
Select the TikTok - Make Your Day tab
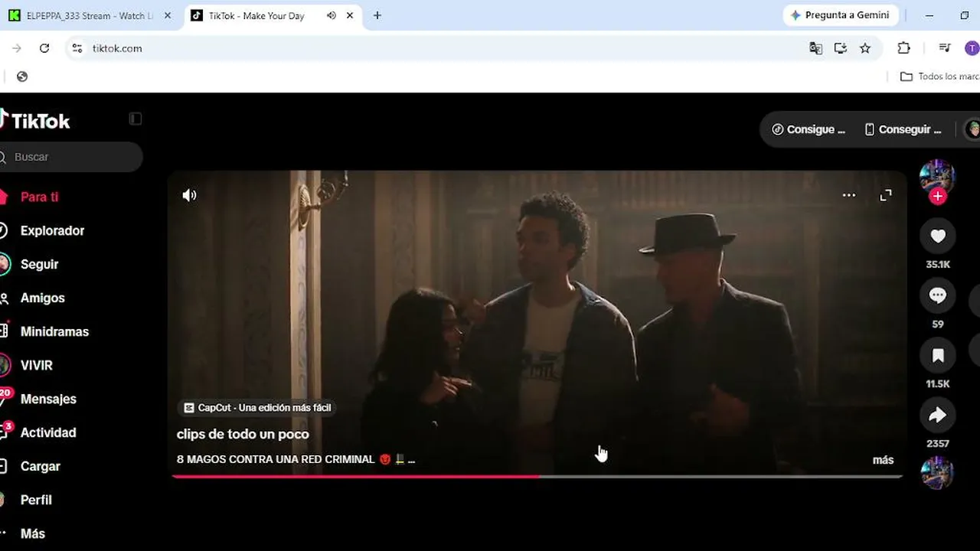(x=256, y=15)
